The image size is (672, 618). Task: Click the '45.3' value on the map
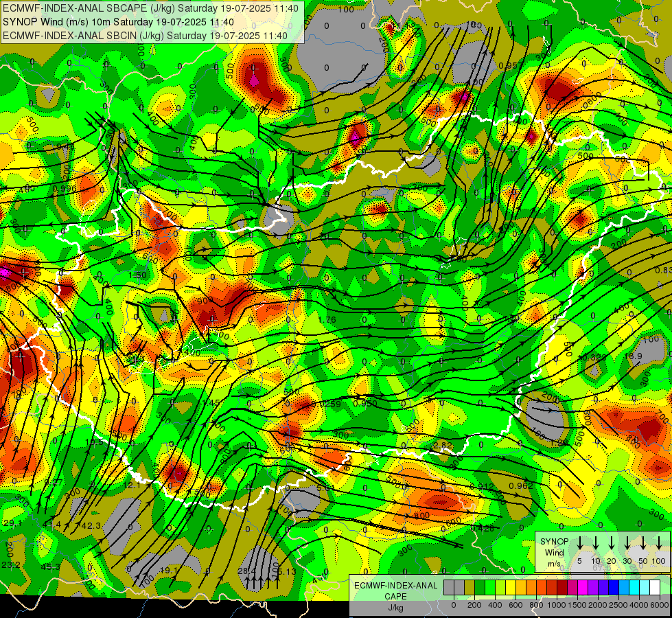pyautogui.click(x=51, y=567)
